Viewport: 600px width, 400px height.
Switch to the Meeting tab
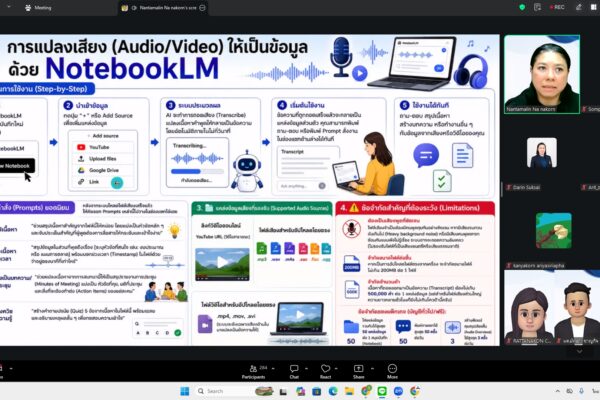coord(38,8)
